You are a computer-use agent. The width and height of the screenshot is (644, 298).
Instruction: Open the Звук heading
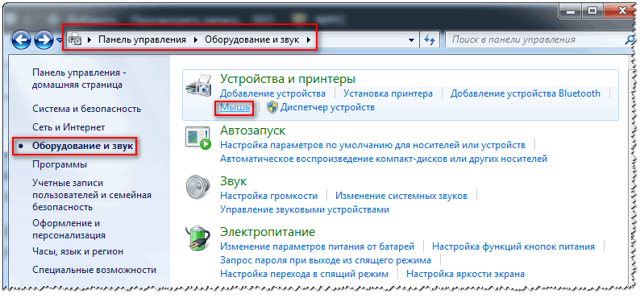pyautogui.click(x=233, y=181)
